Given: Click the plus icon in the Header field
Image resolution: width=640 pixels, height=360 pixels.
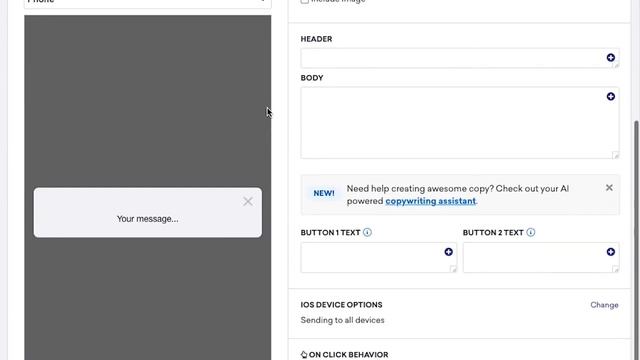Looking at the screenshot, I should click(x=611, y=58).
